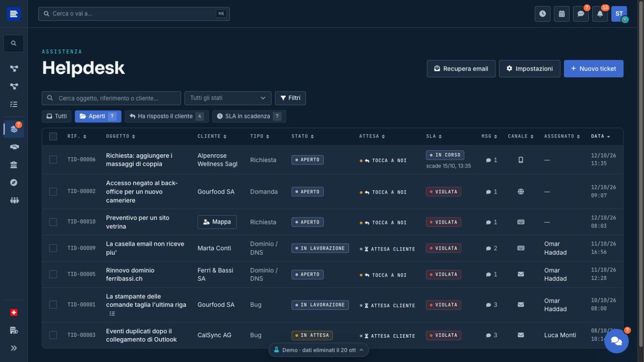Open chat messages icon with badge 7
The image size is (644, 362).
tap(581, 14)
